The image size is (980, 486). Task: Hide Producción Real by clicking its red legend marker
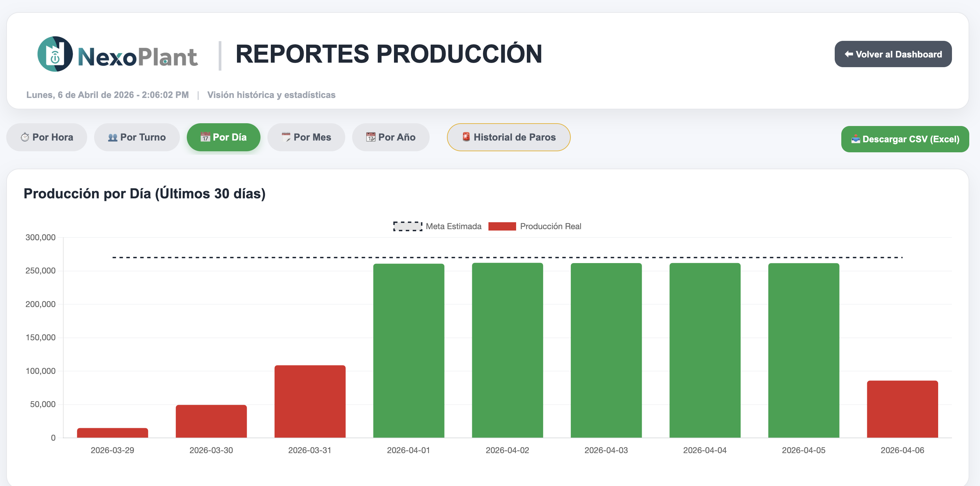502,226
